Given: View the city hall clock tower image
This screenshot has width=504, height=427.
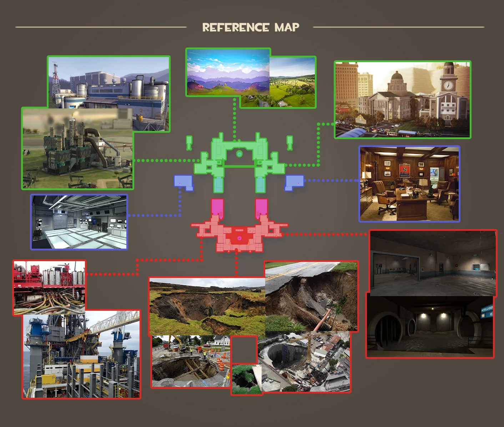Looking at the screenshot, I should point(402,100).
